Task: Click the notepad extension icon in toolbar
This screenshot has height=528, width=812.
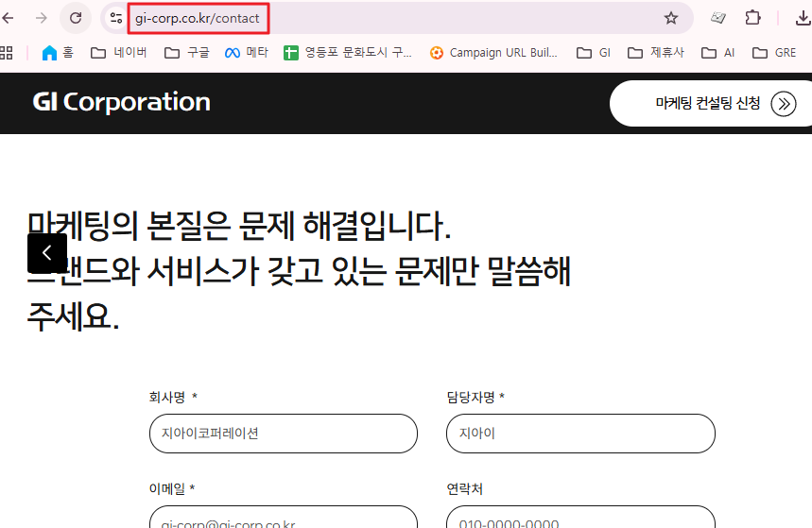Action: click(718, 18)
